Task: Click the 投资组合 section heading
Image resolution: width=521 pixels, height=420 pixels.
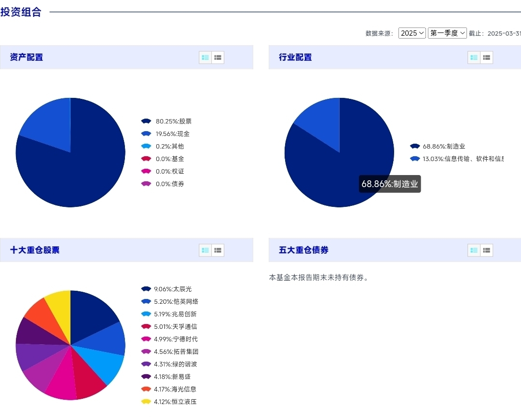Action: [x=21, y=12]
